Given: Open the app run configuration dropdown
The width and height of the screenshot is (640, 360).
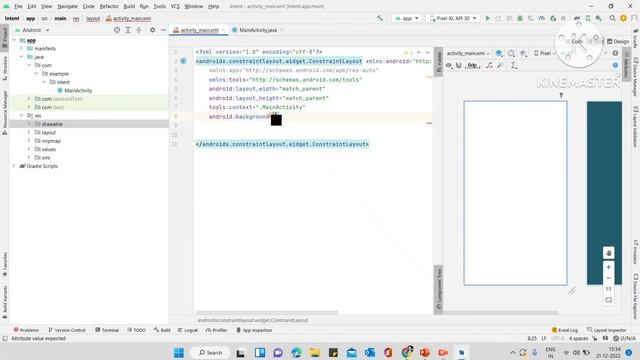Looking at the screenshot, I should click(x=407, y=18).
